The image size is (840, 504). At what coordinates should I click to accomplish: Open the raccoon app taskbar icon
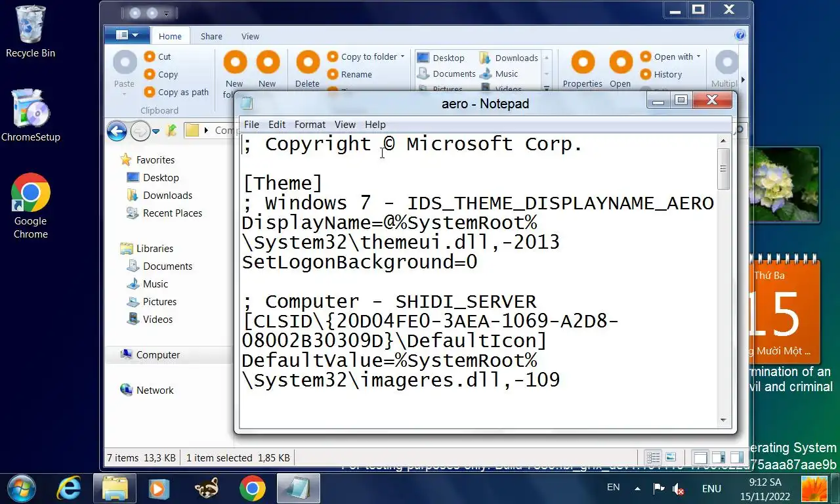click(x=207, y=488)
